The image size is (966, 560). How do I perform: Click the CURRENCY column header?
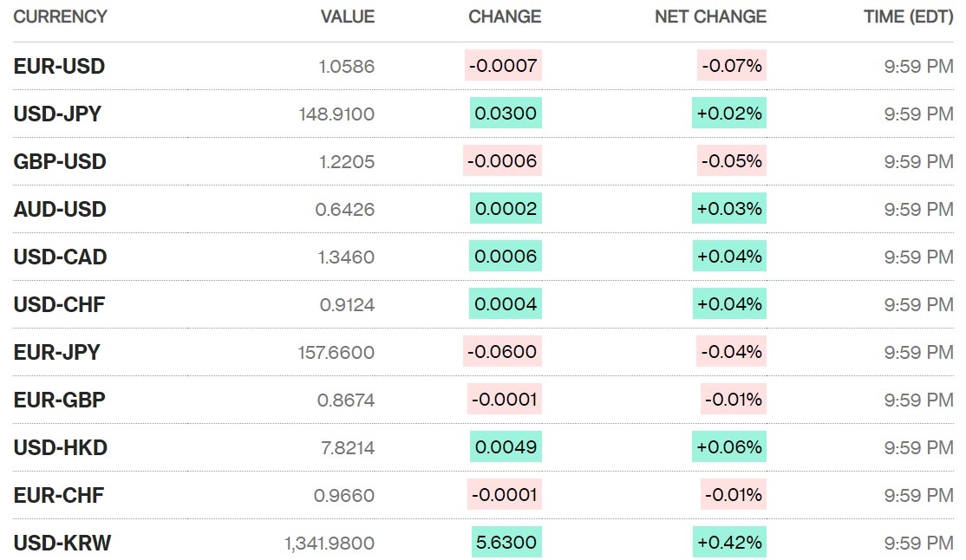pos(60,16)
